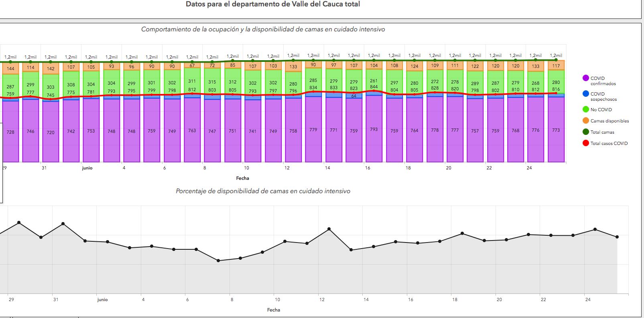Click the purple COVID confirmados legend circle
Screen dimensions: 644x318
click(x=585, y=78)
